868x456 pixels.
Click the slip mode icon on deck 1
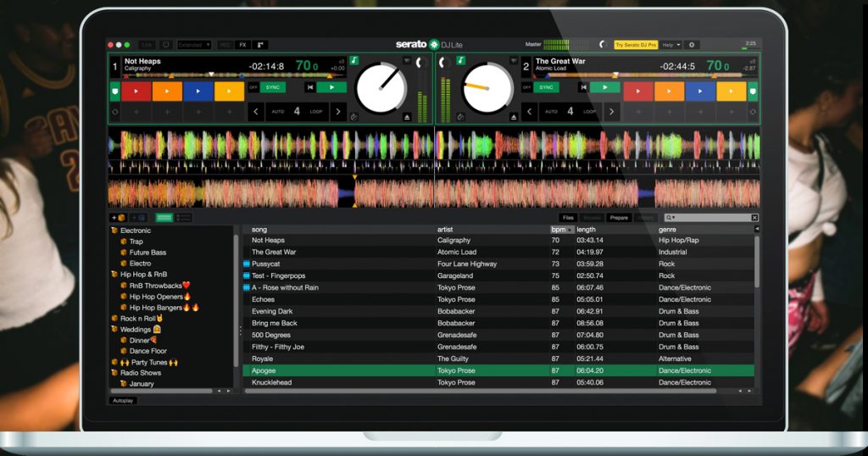(x=353, y=117)
